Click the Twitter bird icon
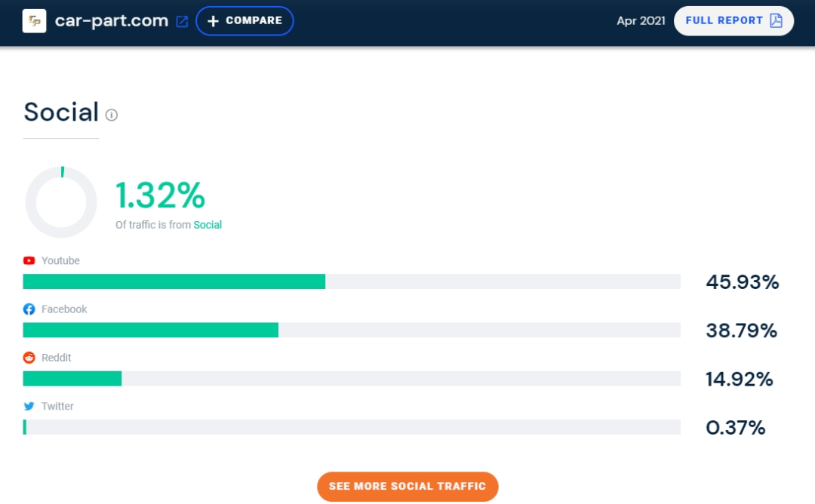 tap(29, 406)
